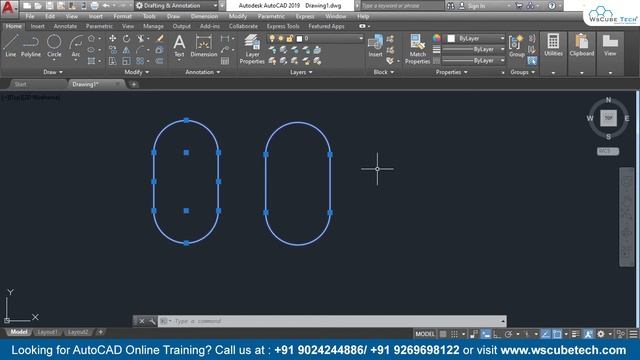Screen dimensions: 640x360
Task: Click the Match Properties icon
Action: point(418,49)
